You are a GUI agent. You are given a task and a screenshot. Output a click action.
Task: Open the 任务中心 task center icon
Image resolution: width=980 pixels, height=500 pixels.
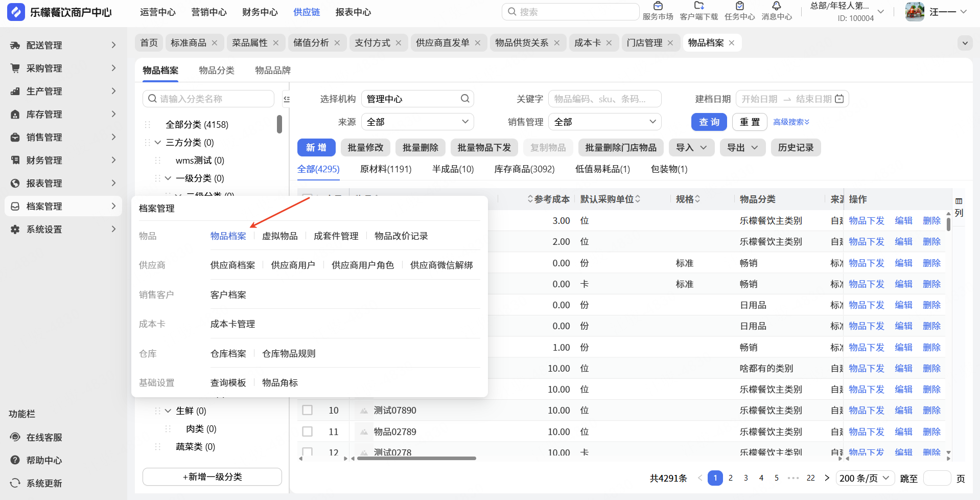(x=739, y=6)
